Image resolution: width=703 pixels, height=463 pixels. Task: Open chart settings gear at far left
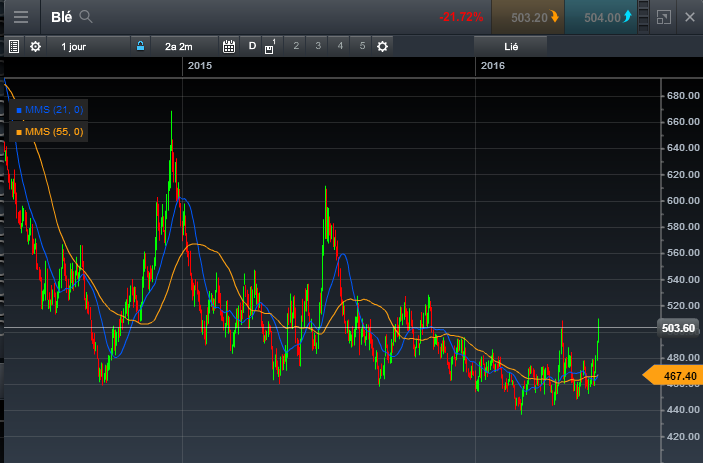36,46
